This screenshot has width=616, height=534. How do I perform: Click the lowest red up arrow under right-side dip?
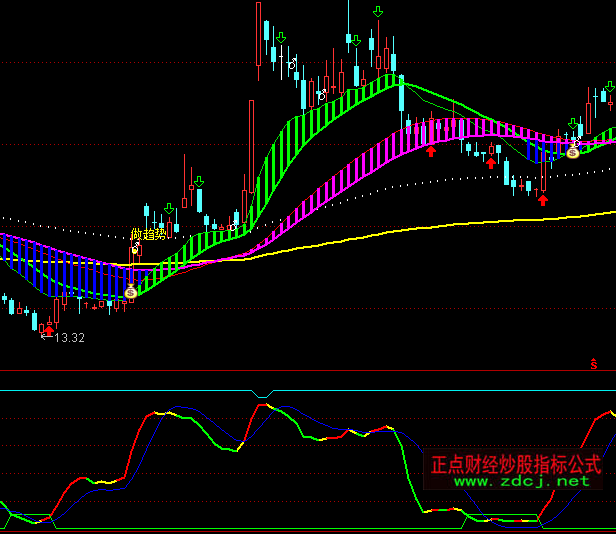pos(543,199)
